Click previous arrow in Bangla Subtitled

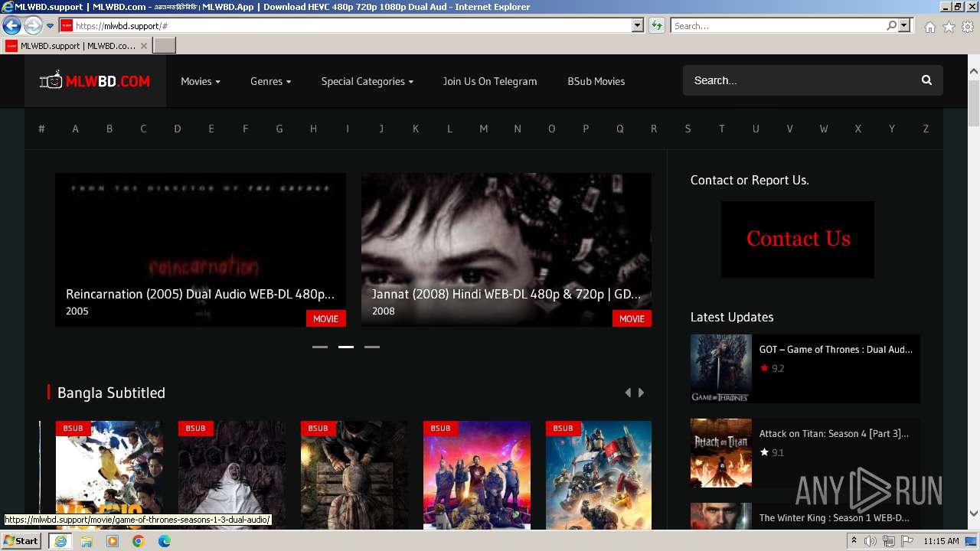pos(628,393)
